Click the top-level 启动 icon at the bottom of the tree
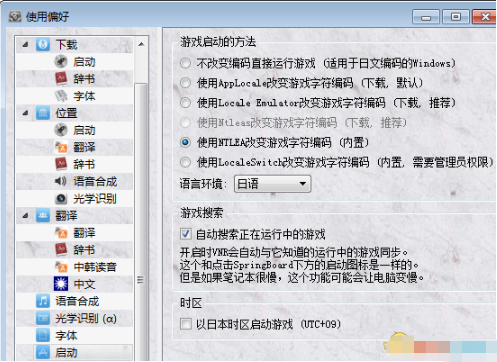Viewport: 497px width, 362px height. 43,353
